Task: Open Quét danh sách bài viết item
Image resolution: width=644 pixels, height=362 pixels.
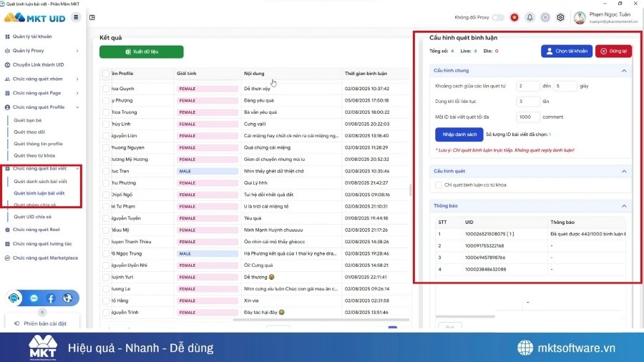Action: click(40, 182)
